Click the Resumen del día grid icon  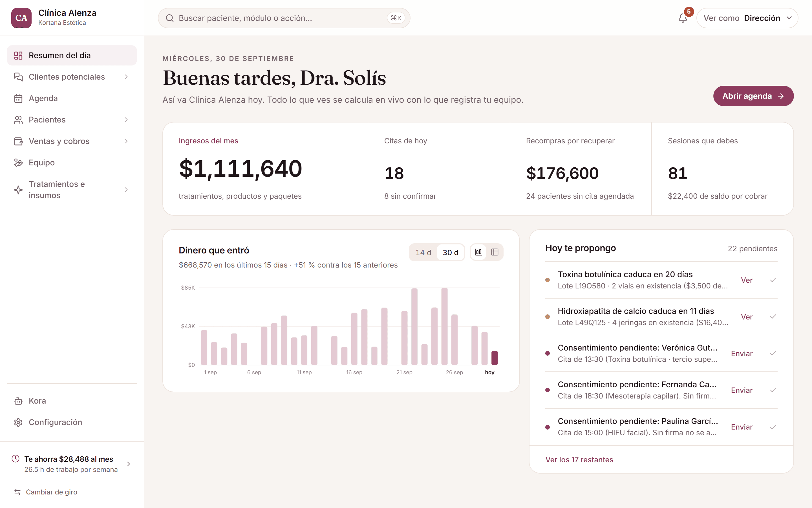18,55
